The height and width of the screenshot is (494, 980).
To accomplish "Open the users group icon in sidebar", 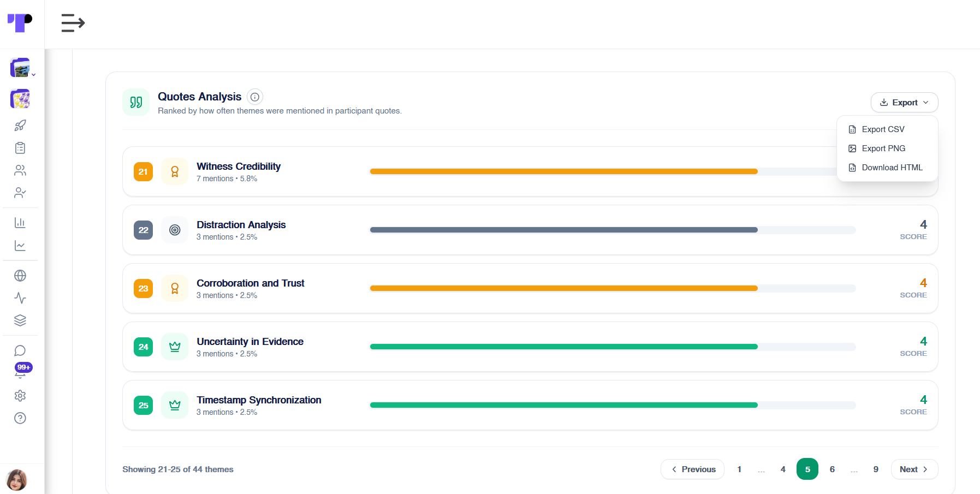I will [x=20, y=170].
